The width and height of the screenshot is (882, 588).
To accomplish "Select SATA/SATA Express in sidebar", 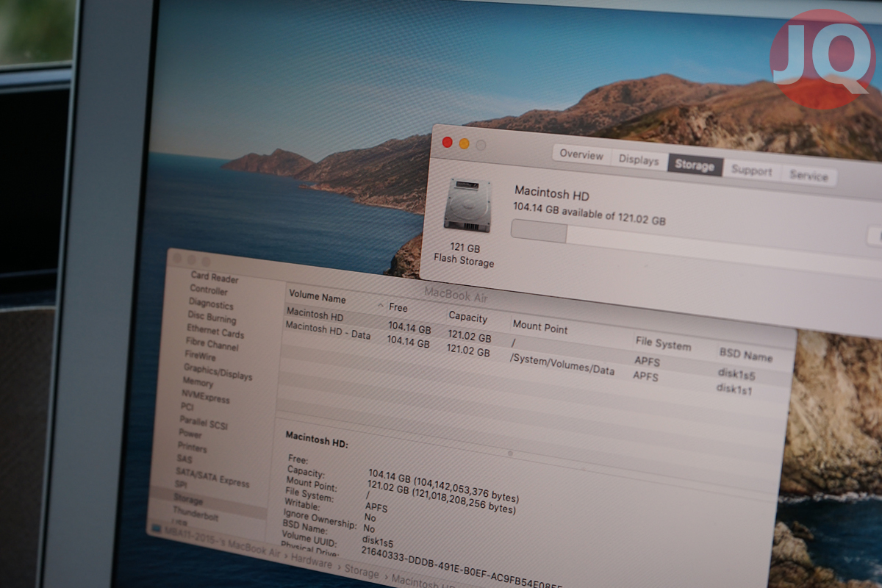I will (x=213, y=478).
